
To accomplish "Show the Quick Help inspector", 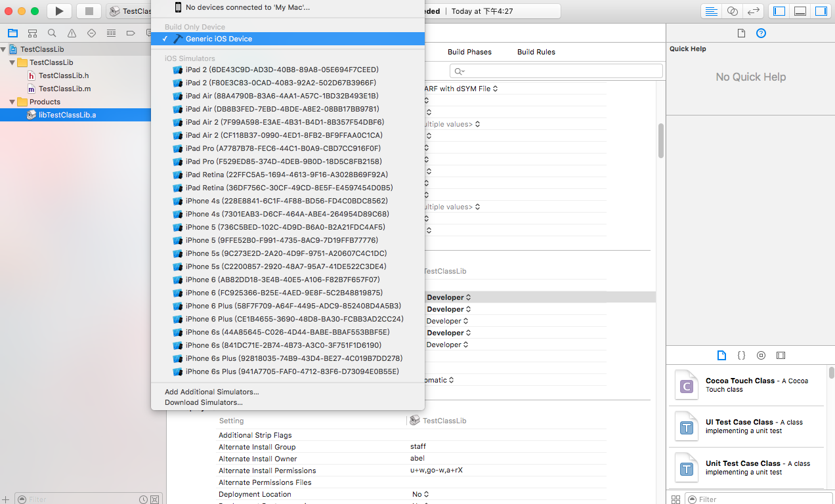I will coord(761,33).
